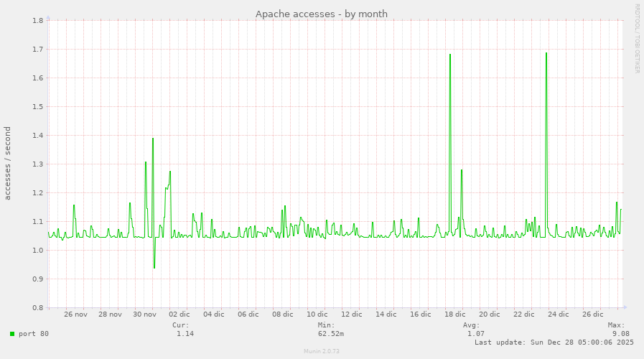Click the 1.8 y-axis value
This screenshot has width=644, height=359.
pos(38,21)
